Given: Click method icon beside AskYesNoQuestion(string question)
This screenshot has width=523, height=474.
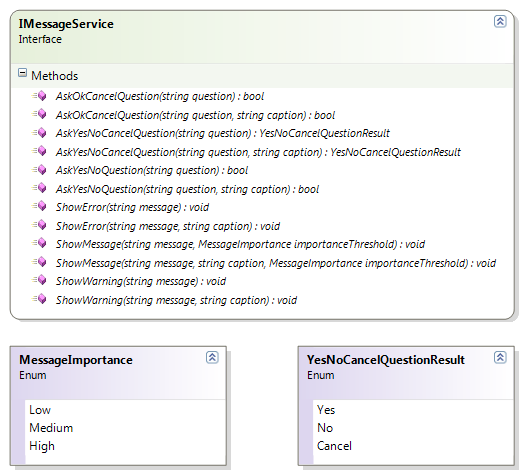Looking at the screenshot, I should point(39,170).
